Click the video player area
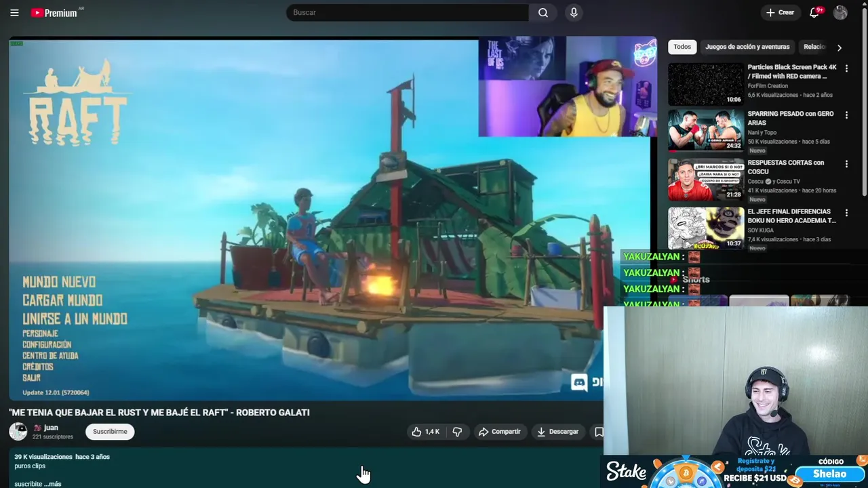 pos(332,218)
